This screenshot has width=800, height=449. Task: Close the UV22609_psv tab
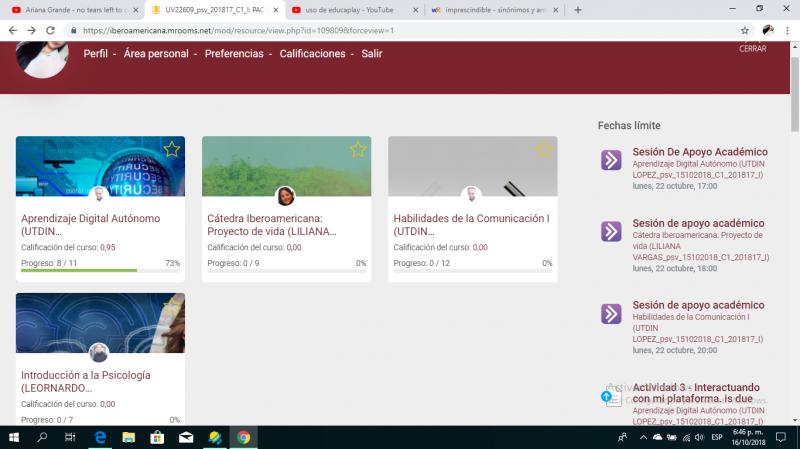(x=276, y=10)
